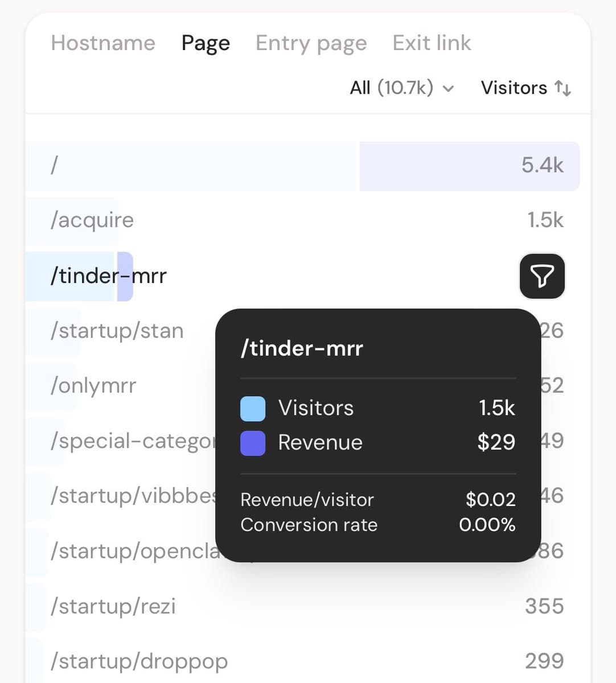Image resolution: width=616 pixels, height=683 pixels.
Task: Click the 0.00% conversion rate value
Action: 487,524
